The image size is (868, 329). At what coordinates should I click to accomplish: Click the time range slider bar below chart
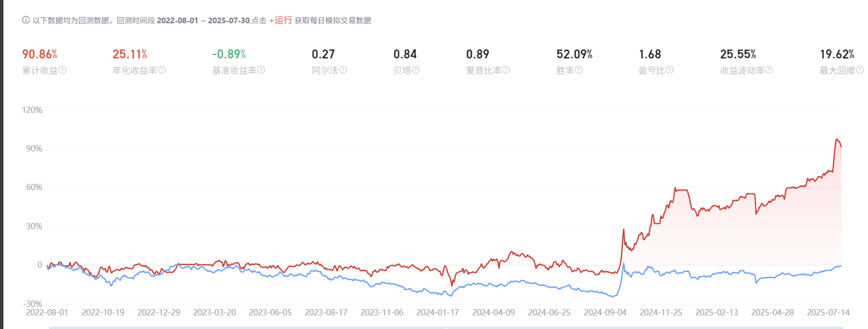446,327
